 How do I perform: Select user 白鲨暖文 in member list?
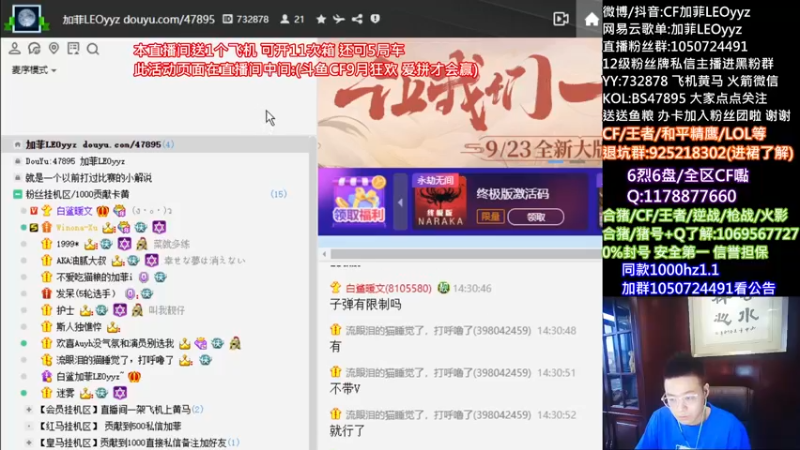74,211
